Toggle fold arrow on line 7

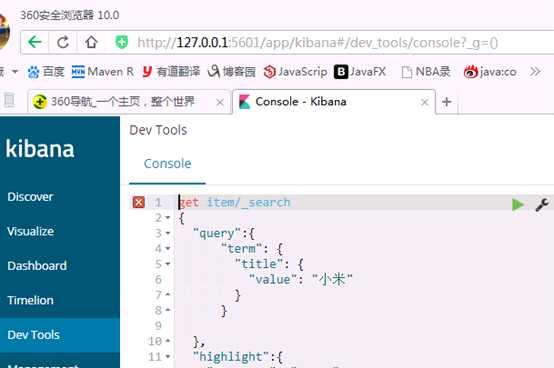point(168,295)
